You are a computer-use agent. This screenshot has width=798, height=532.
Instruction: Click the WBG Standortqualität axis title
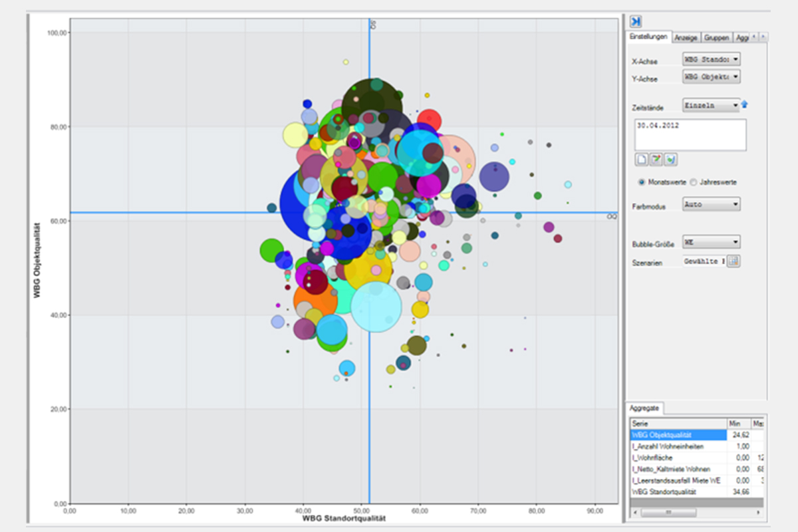(x=344, y=517)
